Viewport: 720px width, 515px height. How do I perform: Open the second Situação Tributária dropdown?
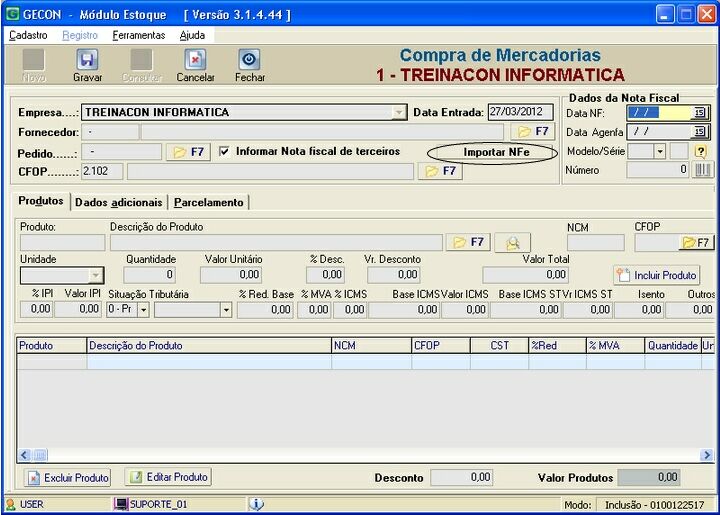(x=226, y=310)
